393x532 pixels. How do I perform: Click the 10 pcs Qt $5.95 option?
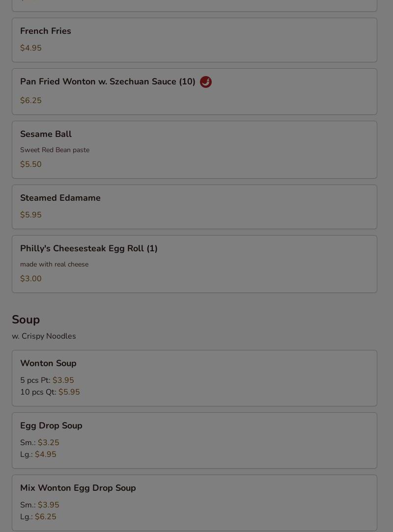(x=50, y=392)
